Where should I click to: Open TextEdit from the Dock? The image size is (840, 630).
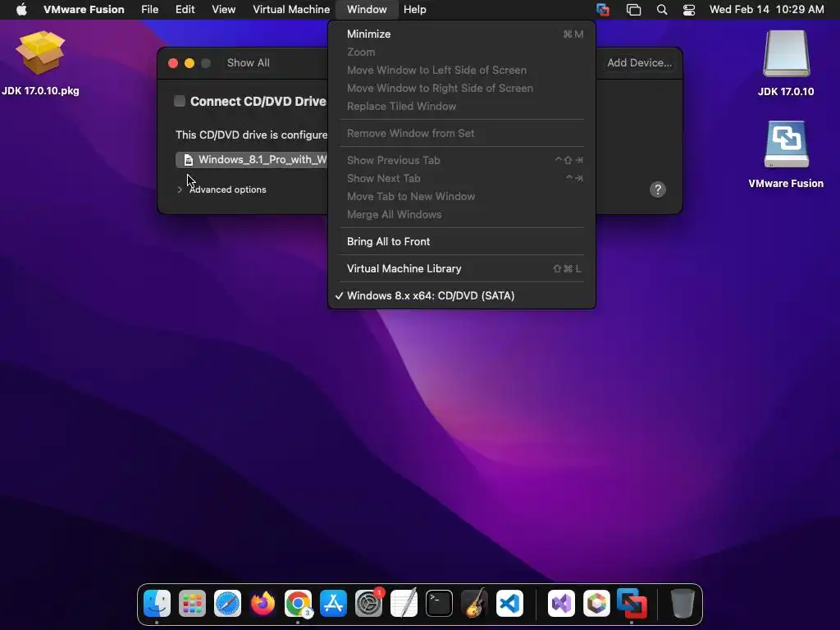[404, 603]
